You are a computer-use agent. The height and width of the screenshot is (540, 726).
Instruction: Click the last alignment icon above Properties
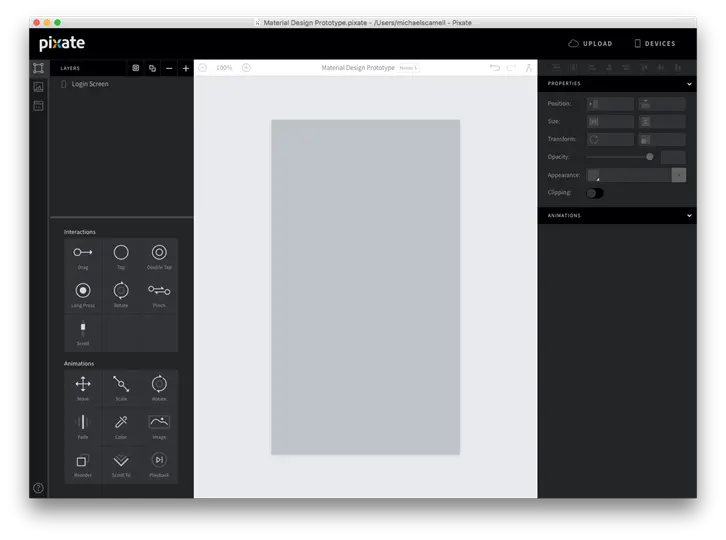pos(678,68)
